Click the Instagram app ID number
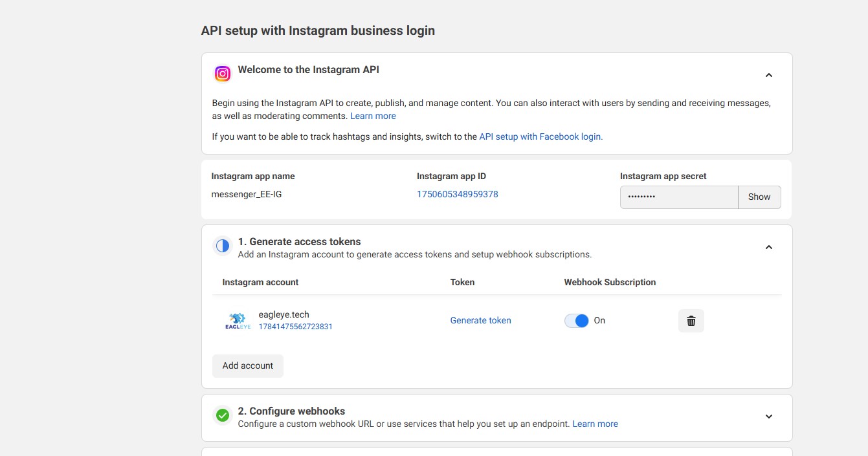The width and height of the screenshot is (868, 456). (x=458, y=194)
